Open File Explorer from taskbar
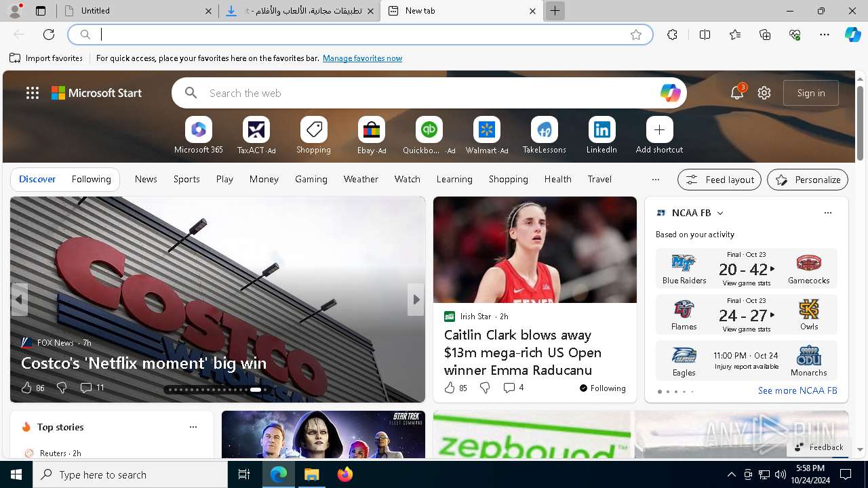The image size is (868, 488). click(312, 474)
